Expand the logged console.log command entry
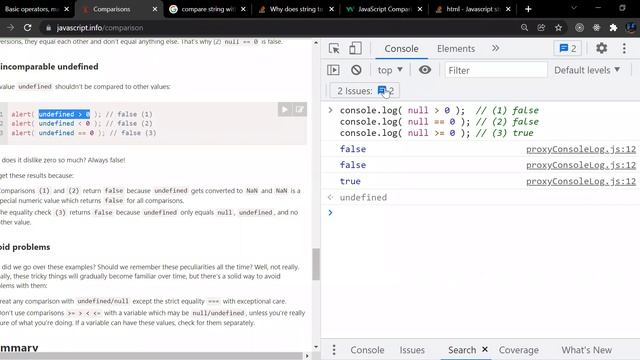 [330, 110]
